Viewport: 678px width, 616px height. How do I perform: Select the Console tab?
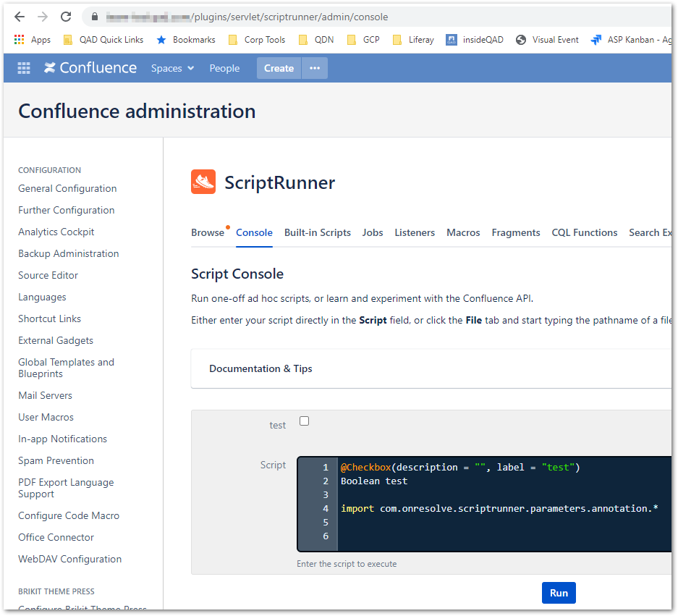(x=254, y=233)
